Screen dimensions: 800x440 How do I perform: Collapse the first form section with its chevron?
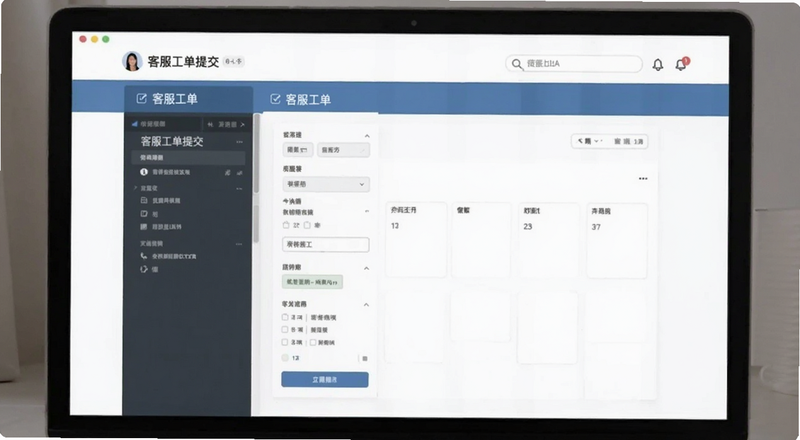(367, 136)
